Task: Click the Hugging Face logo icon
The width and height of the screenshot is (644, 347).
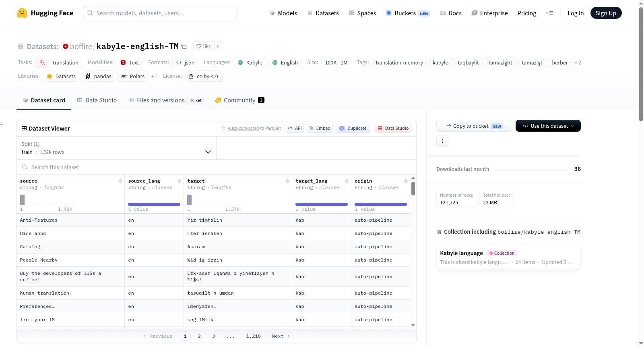Action: (x=22, y=13)
